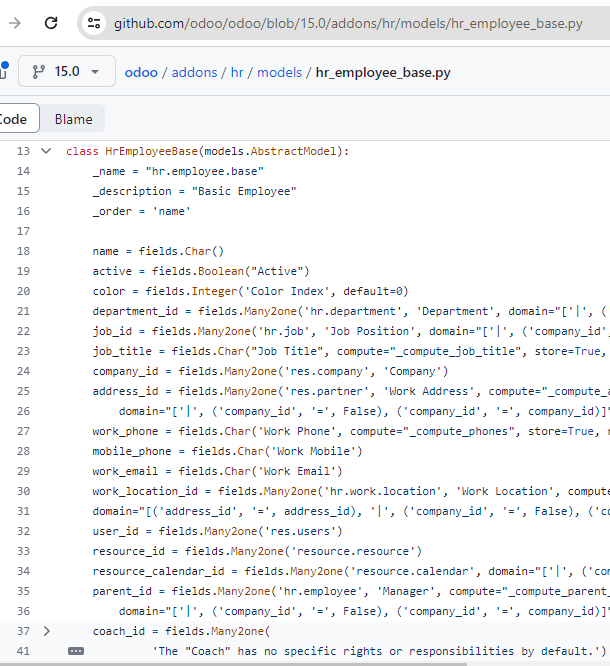
Task: Click the _order = 'name' line
Action: [x=141, y=211]
